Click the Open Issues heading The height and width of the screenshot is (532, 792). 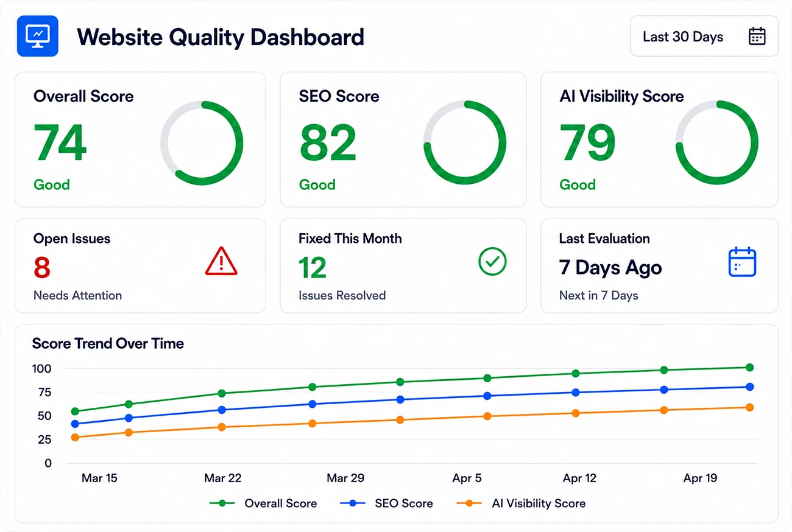click(x=72, y=239)
